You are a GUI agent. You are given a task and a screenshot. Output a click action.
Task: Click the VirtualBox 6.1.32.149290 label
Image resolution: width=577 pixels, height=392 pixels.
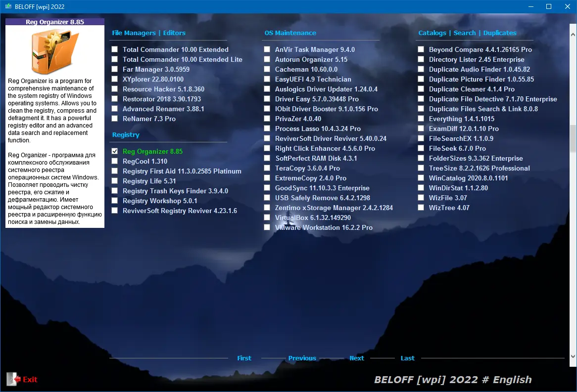313,218
